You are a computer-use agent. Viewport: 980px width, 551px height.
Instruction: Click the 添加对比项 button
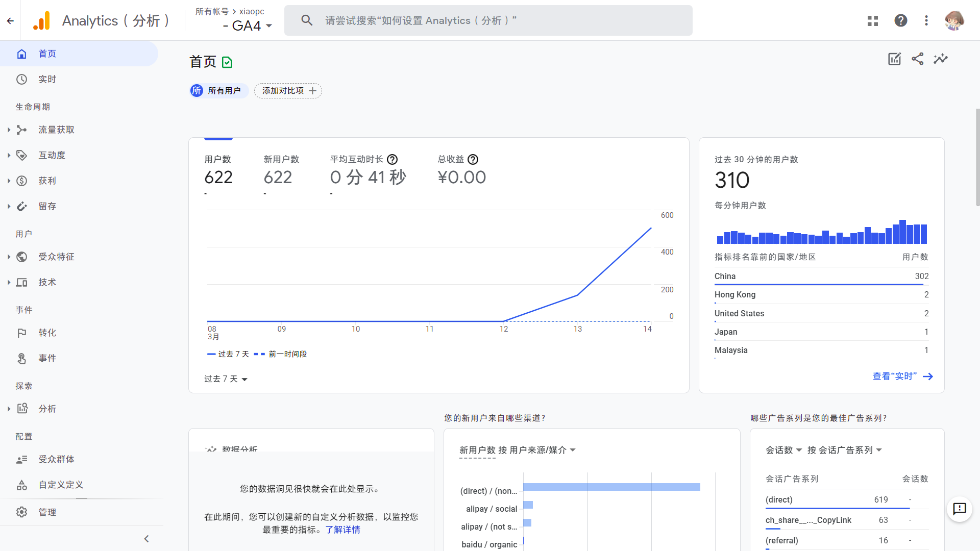(x=288, y=91)
